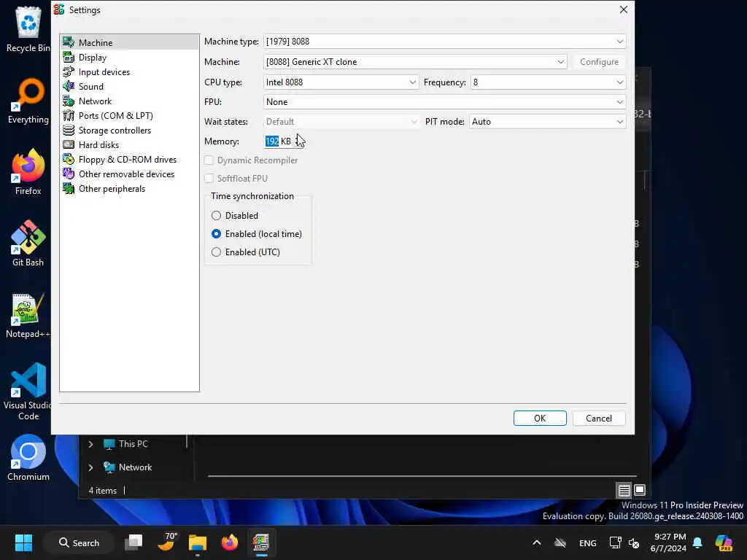The image size is (747, 560).
Task: Open the Windows Start menu
Action: pos(23,542)
